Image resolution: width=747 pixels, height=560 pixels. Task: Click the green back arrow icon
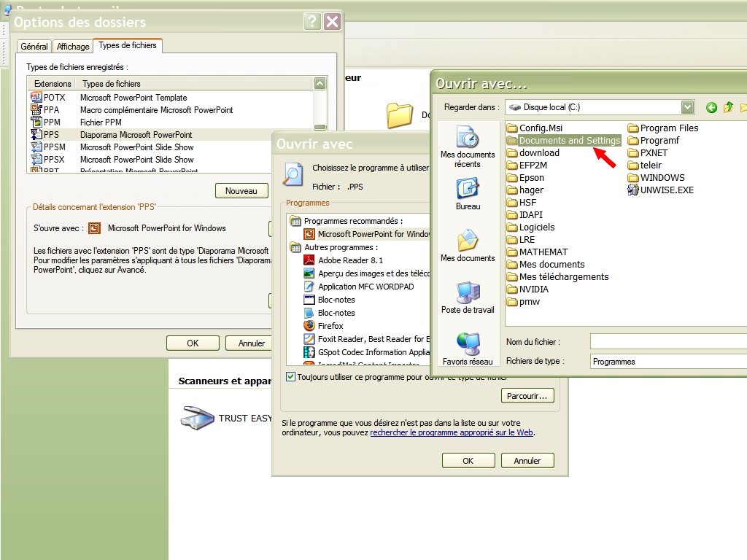711,108
